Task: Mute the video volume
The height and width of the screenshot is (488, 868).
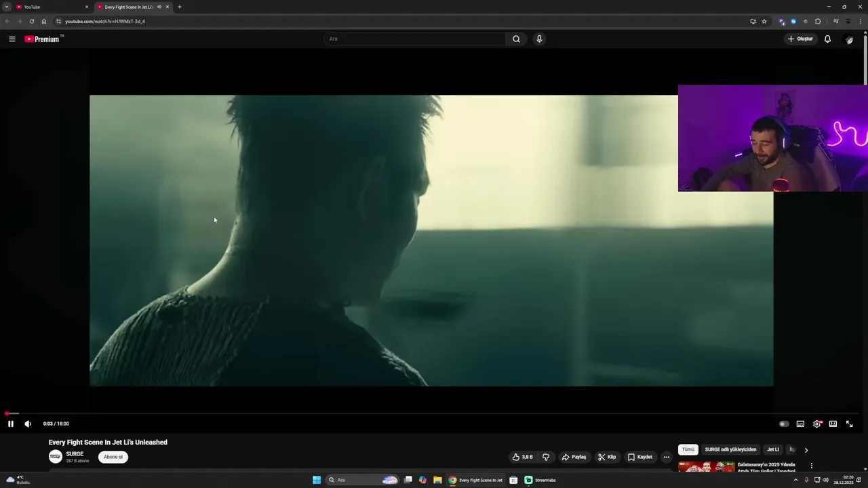Action: tap(28, 424)
